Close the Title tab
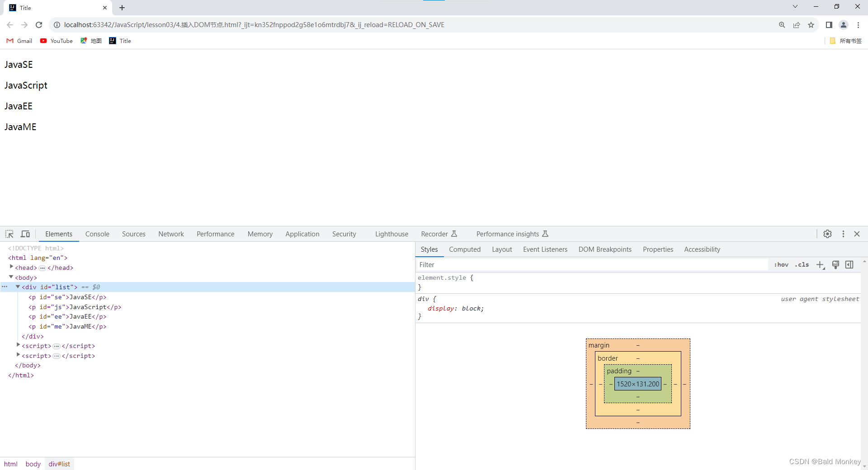 pyautogui.click(x=105, y=8)
